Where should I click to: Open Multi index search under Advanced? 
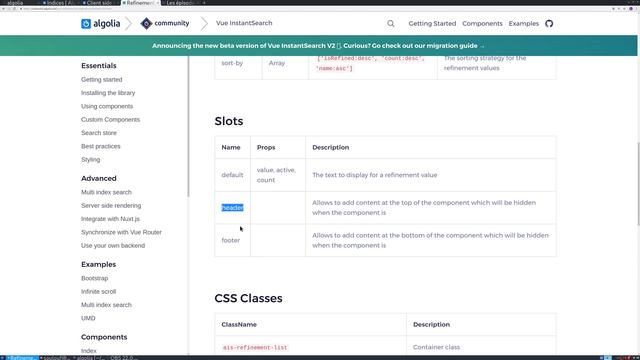[106, 192]
